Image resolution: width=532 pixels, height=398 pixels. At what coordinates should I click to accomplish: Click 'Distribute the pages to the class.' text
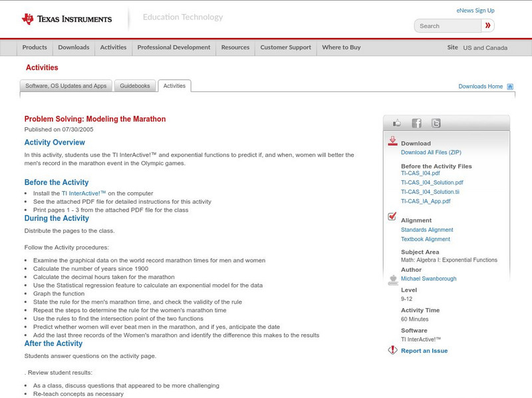pyautogui.click(x=70, y=231)
